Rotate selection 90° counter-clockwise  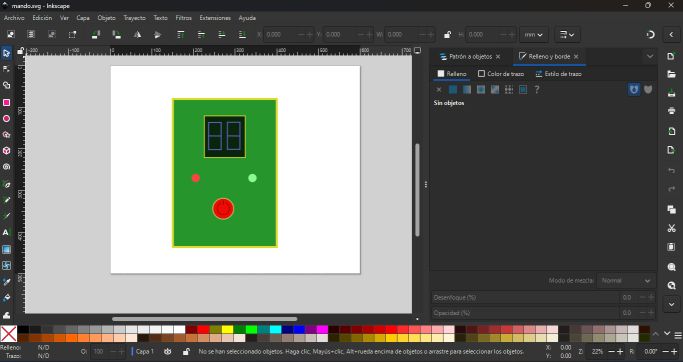pyautogui.click(x=96, y=34)
